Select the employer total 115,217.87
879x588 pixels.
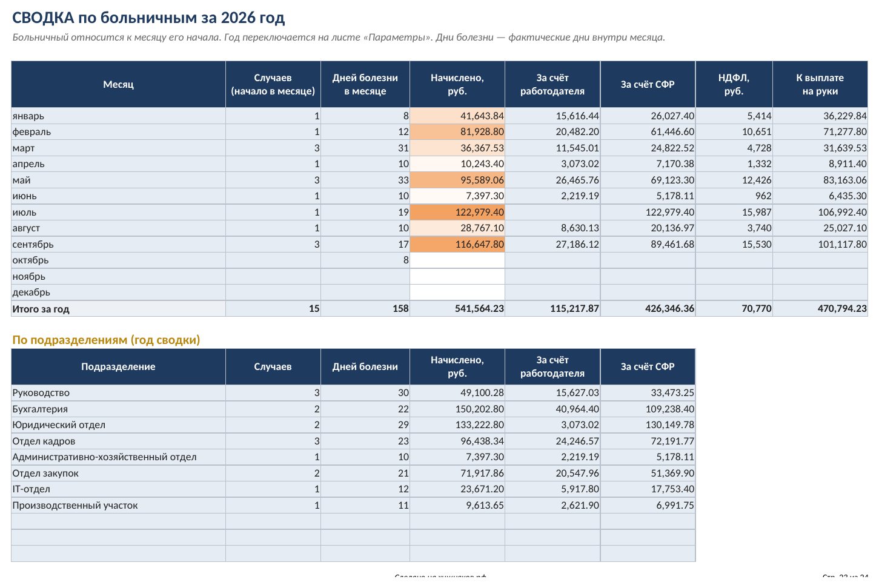[552, 309]
